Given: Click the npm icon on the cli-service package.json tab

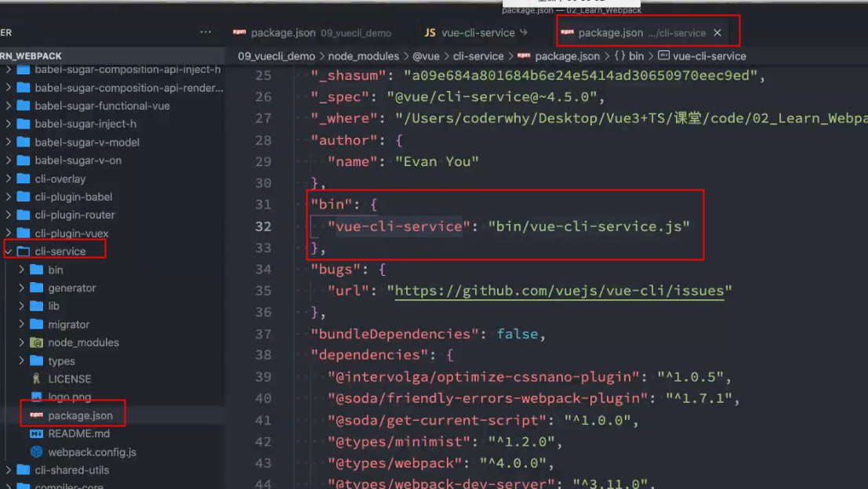Looking at the screenshot, I should pos(568,32).
